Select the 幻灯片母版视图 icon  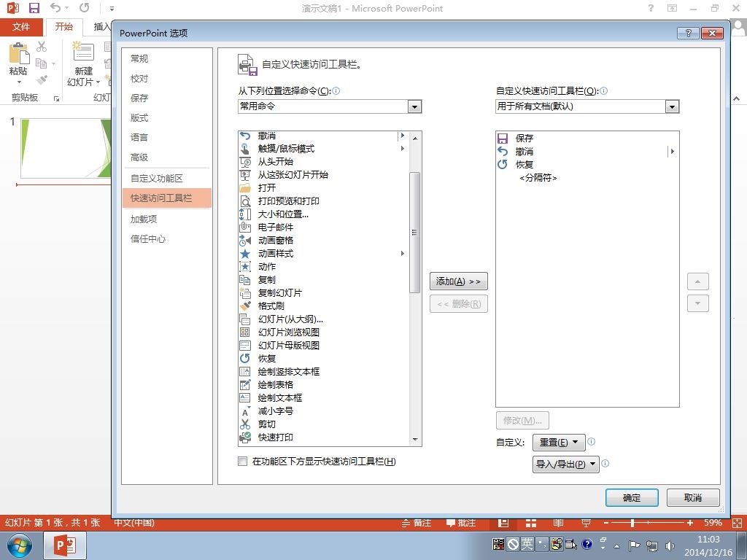tap(245, 345)
